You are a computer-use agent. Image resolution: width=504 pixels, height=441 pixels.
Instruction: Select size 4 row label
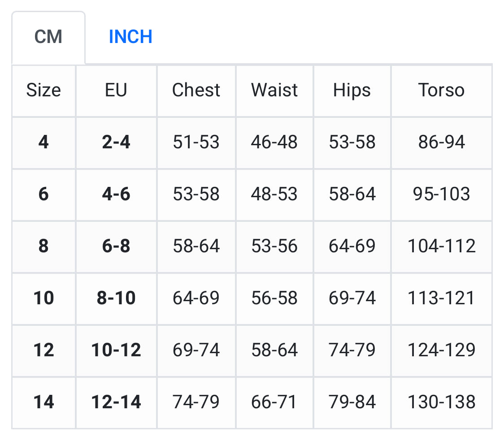(43, 143)
